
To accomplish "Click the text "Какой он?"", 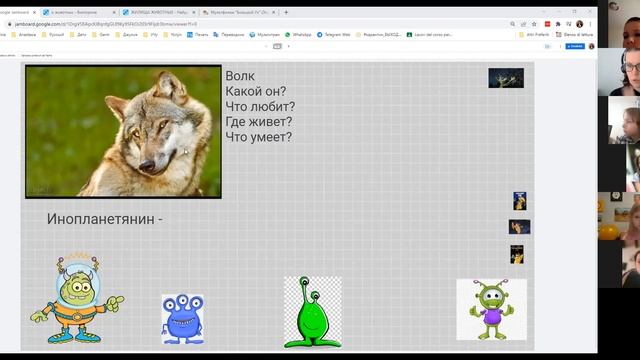I will click(x=256, y=91).
